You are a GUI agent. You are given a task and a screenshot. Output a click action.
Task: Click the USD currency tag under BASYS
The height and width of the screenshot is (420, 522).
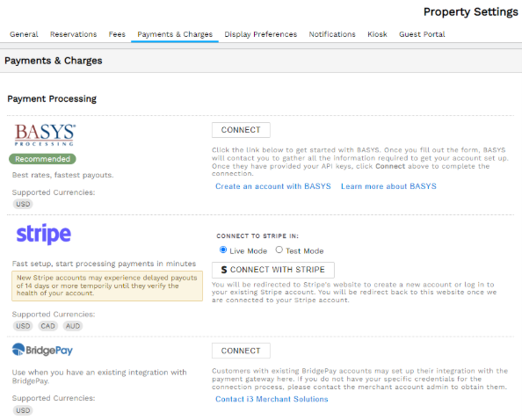(x=23, y=204)
